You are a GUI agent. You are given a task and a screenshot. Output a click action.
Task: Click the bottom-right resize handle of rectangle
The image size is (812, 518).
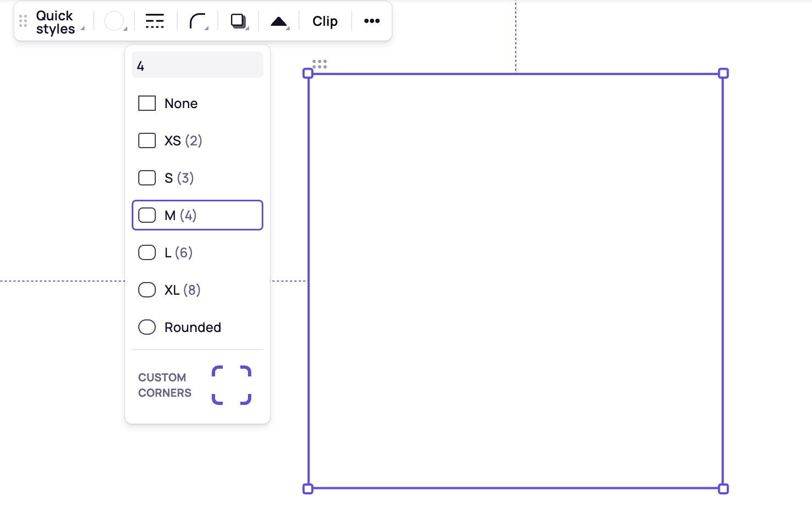[x=724, y=489]
